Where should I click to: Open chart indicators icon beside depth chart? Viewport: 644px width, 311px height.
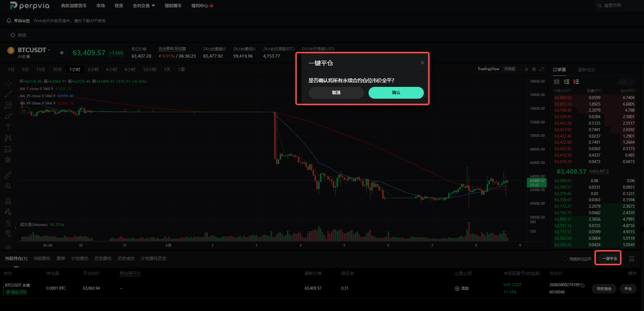526,69
